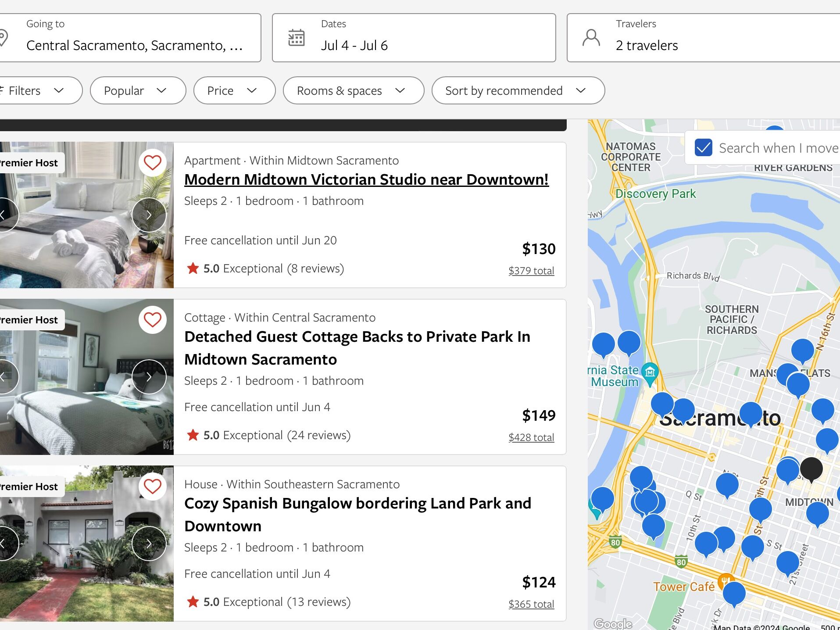
Task: Edit the Going to destination field
Action: point(130,38)
